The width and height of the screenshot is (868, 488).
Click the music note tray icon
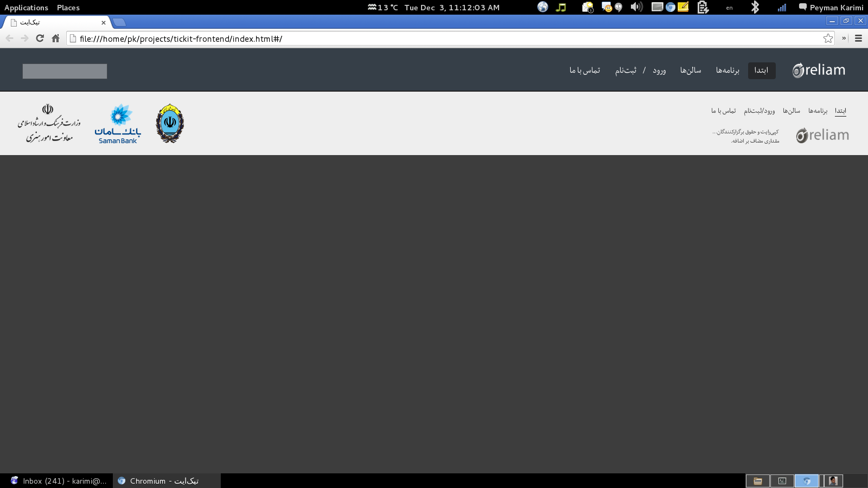[x=561, y=7]
